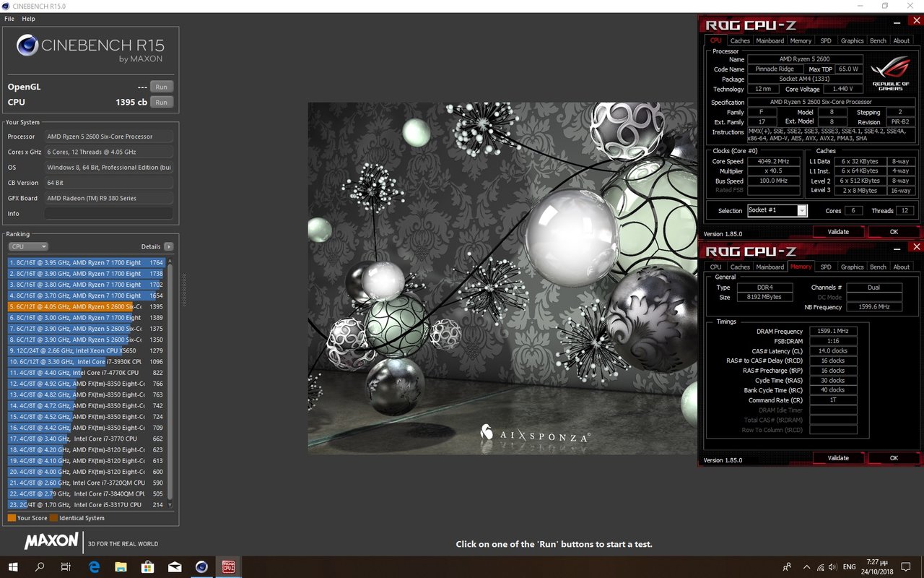Switch to Caches tab in lower CPU-Z window
This screenshot has height=578, width=924.
740,267
